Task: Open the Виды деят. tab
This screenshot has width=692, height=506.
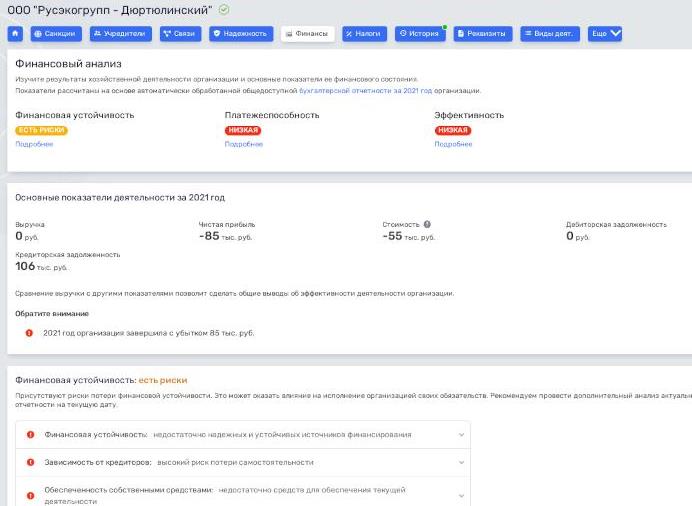Action: point(549,34)
